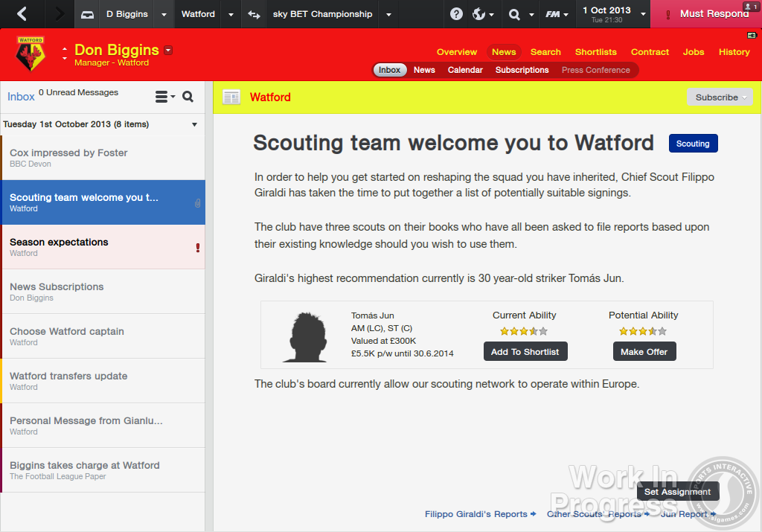Click the help question mark icon
This screenshot has height=532, width=762.
(456, 14)
